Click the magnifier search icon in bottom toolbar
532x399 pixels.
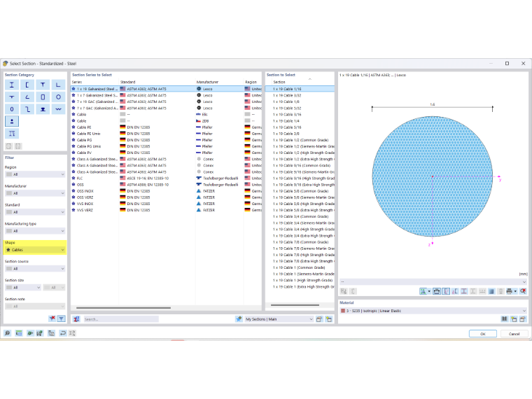point(7,333)
